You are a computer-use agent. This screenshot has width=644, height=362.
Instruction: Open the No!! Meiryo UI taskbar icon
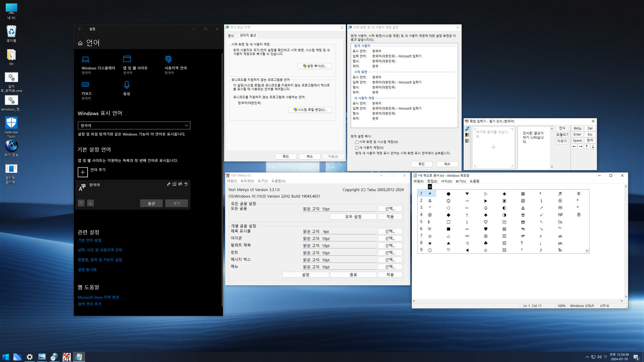pyautogui.click(x=66, y=357)
